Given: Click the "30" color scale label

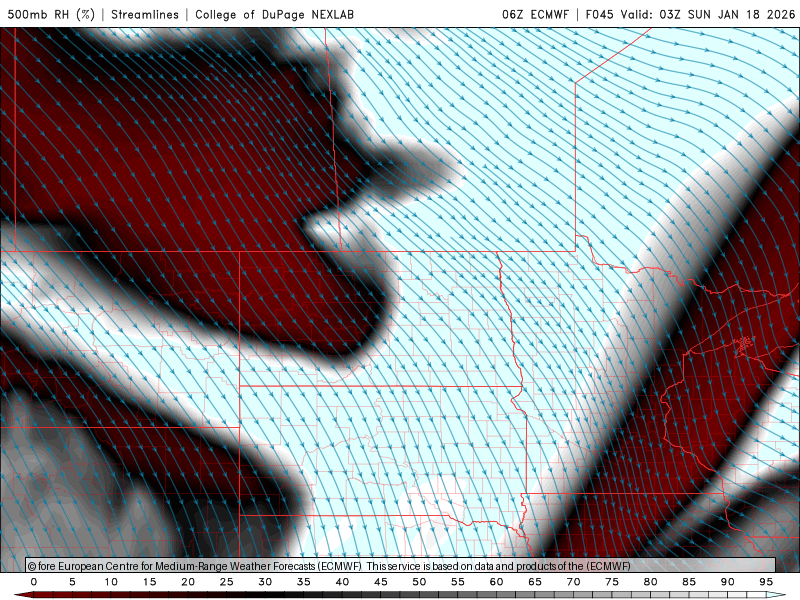Looking at the screenshot, I should tap(265, 582).
